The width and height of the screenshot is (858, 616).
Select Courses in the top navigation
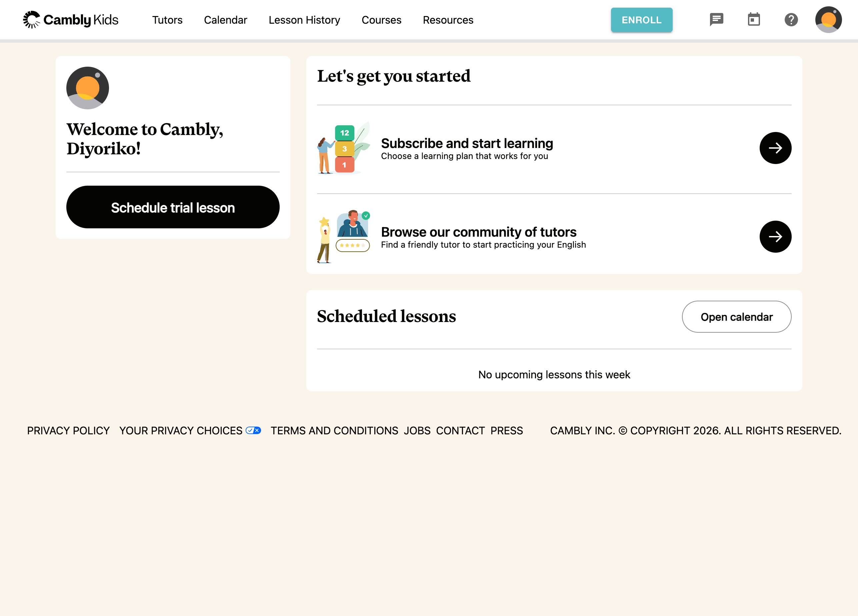coord(381,20)
